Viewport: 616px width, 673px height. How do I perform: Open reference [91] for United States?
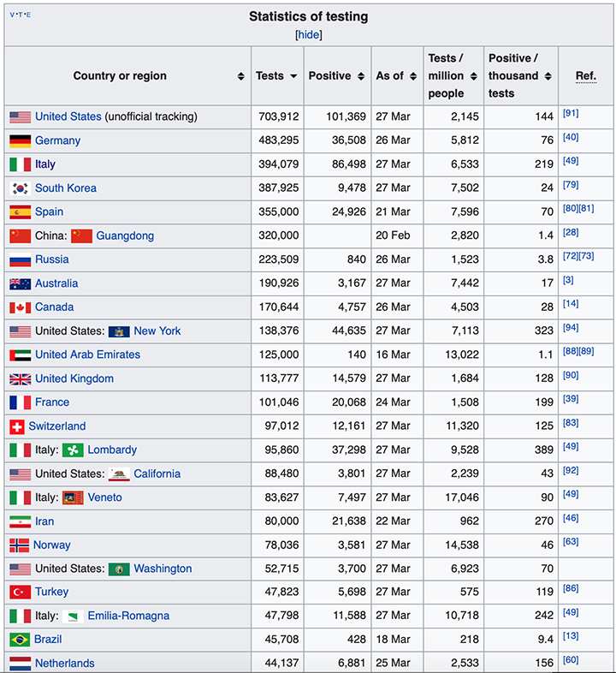571,113
